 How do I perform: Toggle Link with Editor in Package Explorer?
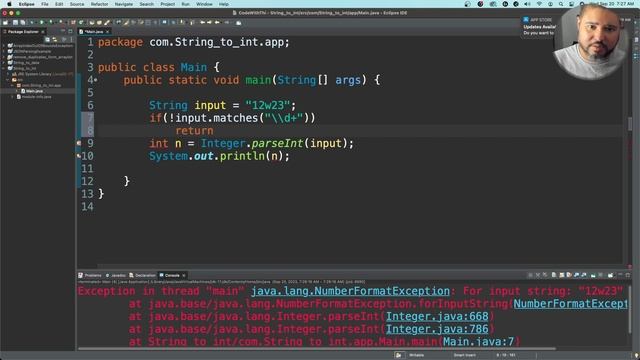pyautogui.click(x=55, y=39)
